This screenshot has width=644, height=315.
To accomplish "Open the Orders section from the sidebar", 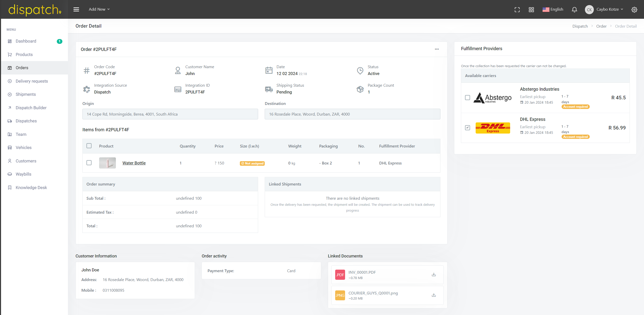I will point(22,68).
